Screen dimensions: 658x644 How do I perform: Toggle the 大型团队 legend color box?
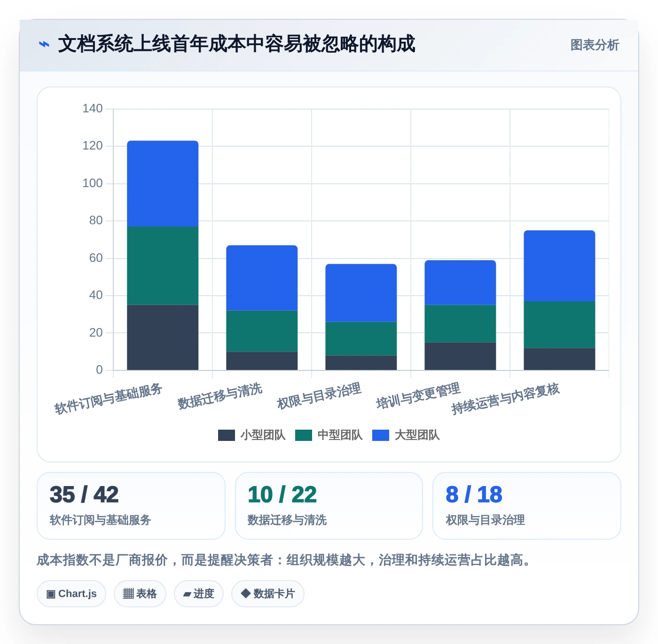380,435
